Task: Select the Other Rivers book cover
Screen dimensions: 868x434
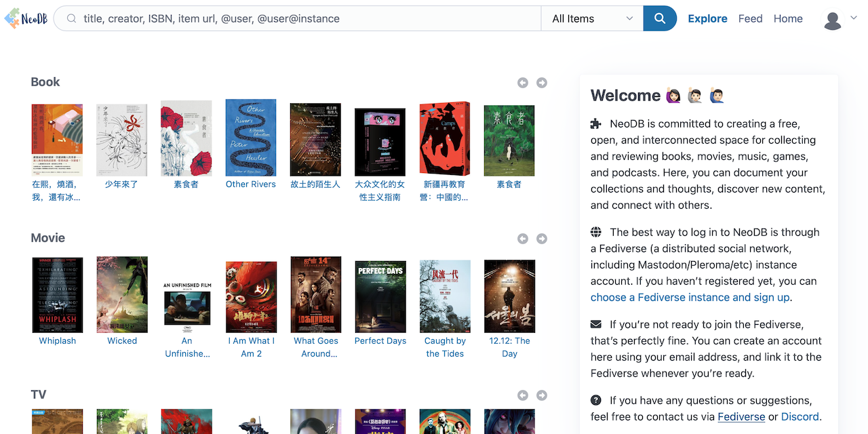Action: pyautogui.click(x=251, y=138)
